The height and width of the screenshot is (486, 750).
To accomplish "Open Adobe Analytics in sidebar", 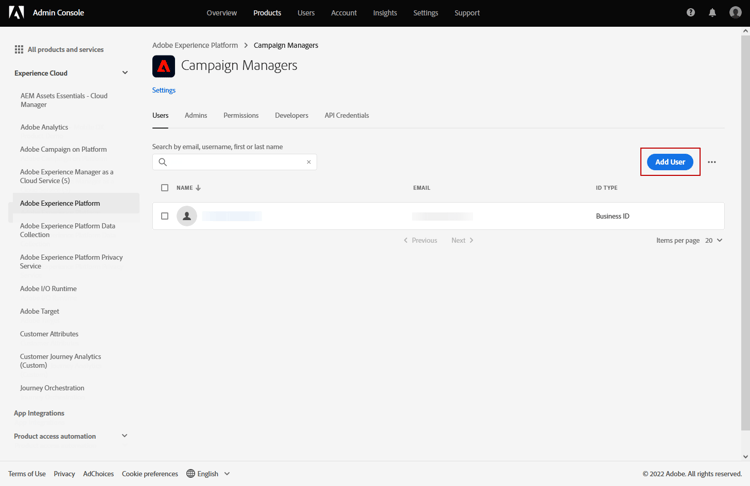I will [44, 127].
